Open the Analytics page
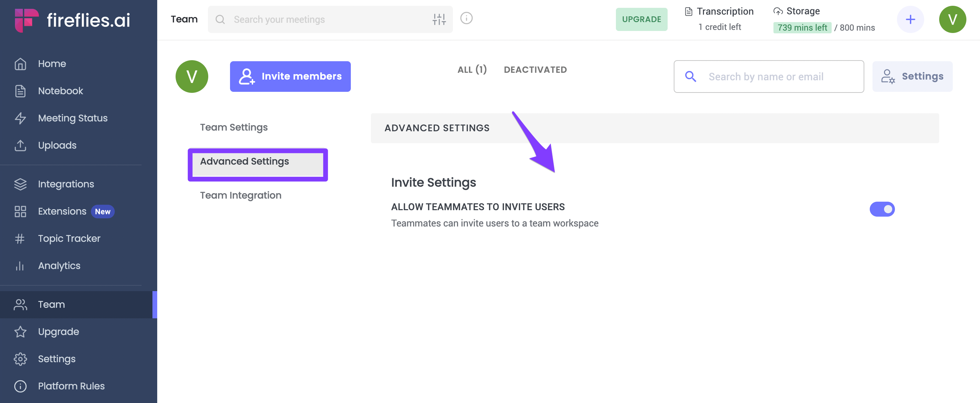This screenshot has width=980, height=403. click(x=59, y=266)
